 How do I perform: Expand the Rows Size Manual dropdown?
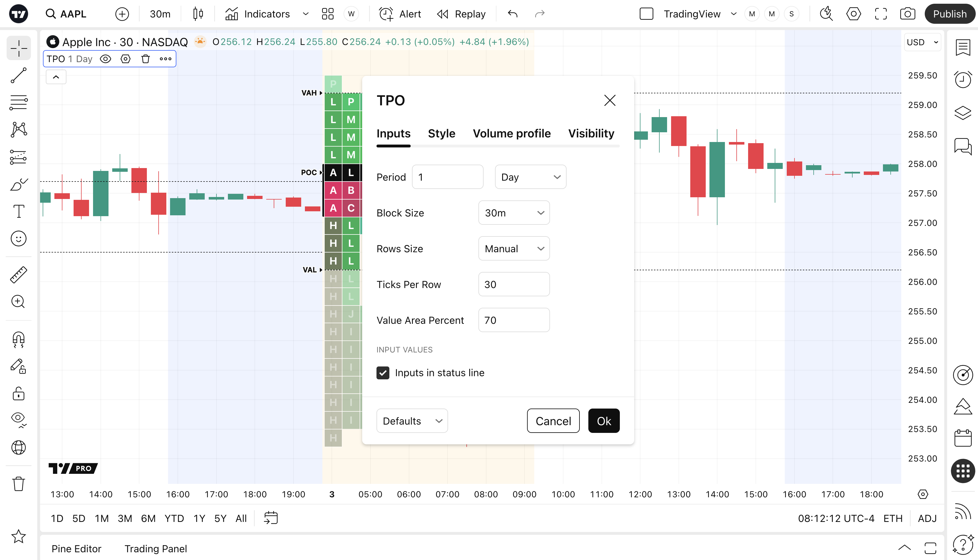(513, 249)
